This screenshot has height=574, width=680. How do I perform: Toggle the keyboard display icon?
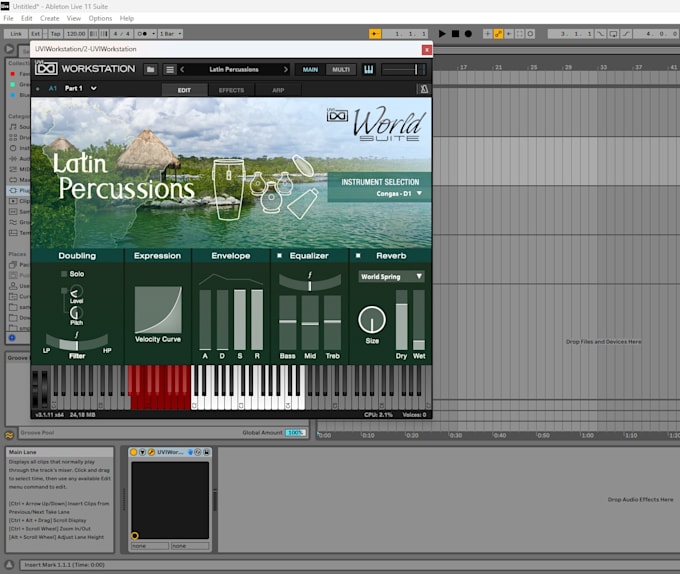point(368,69)
